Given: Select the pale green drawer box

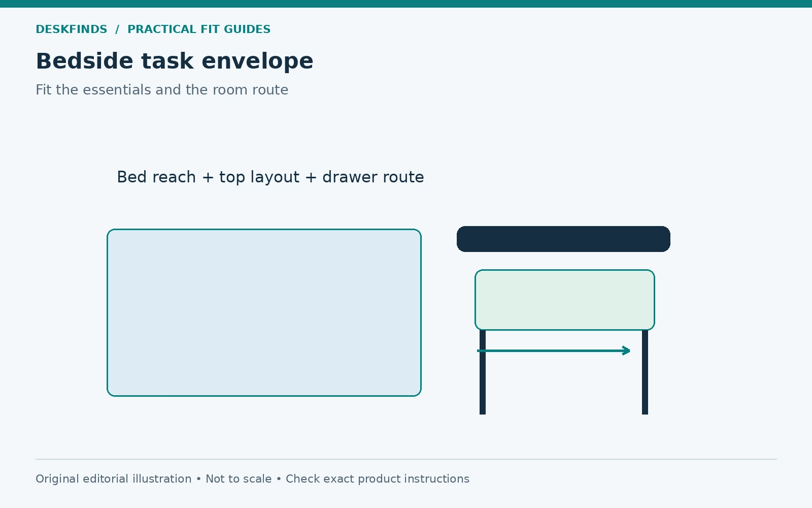Looking at the screenshot, I should 565,300.
